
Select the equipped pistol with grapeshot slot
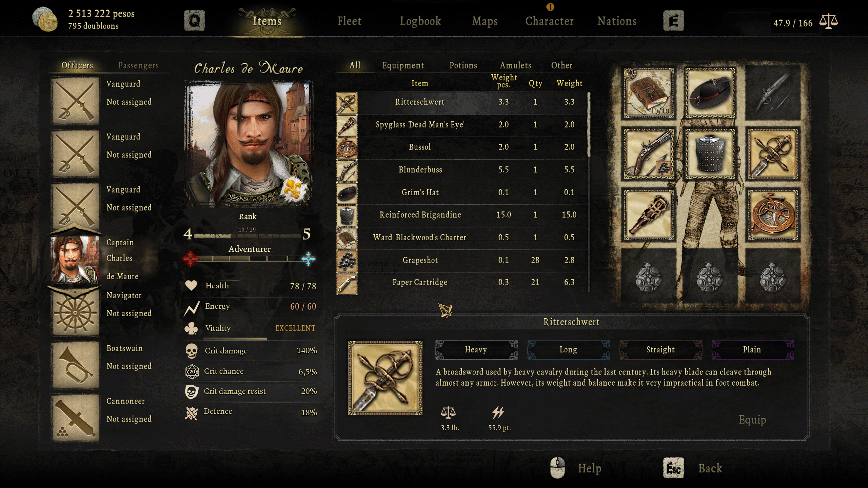[648, 154]
